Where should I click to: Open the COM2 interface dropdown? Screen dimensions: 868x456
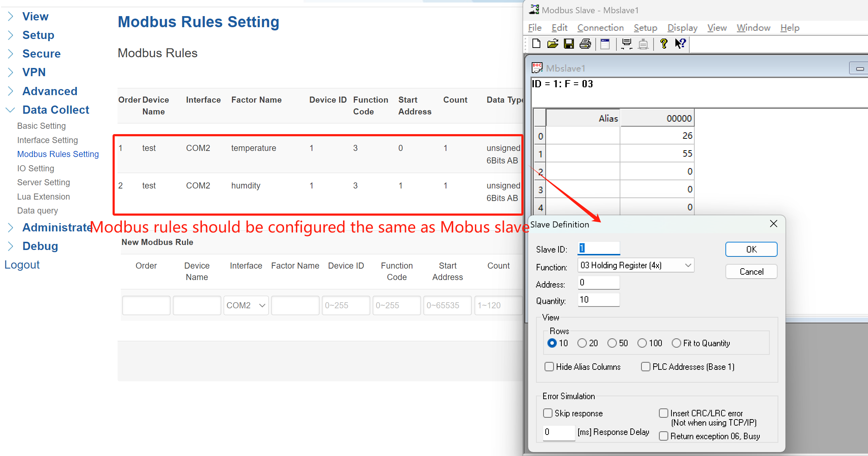246,305
